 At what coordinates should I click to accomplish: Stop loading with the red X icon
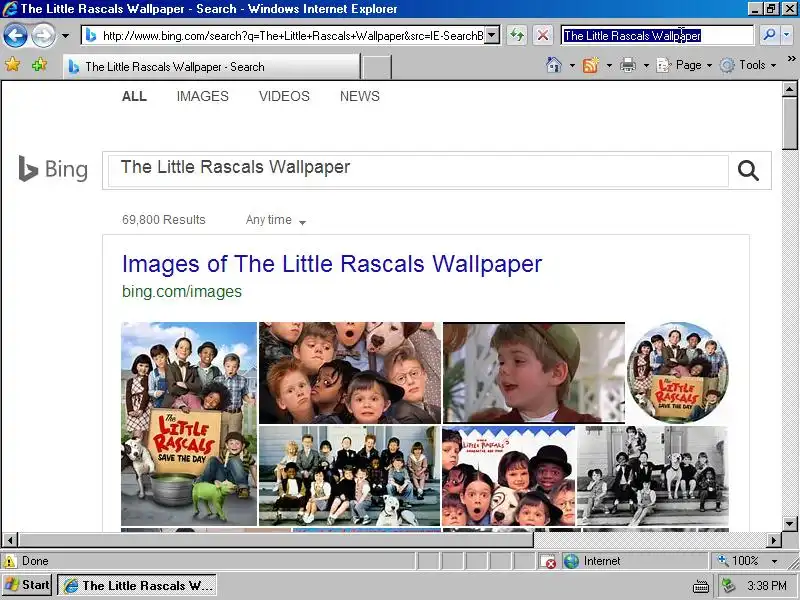pyautogui.click(x=543, y=35)
